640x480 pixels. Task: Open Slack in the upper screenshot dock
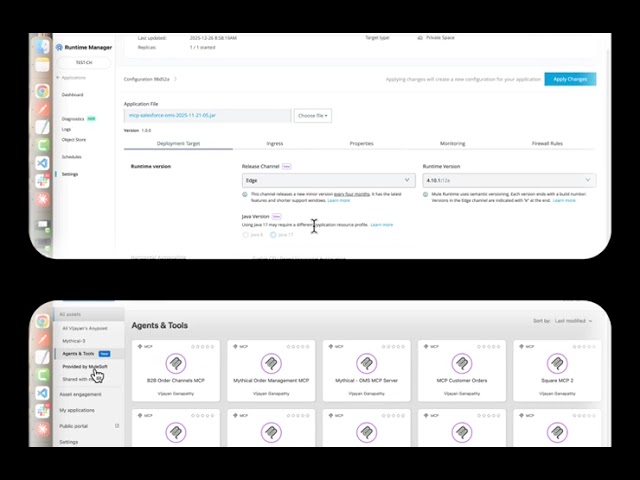[x=42, y=181]
